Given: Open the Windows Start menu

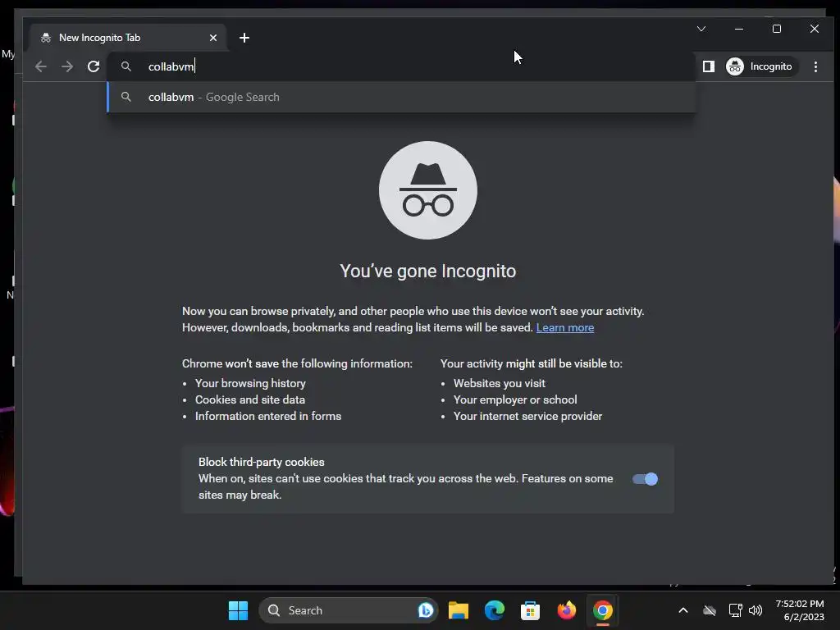Looking at the screenshot, I should point(239,610).
